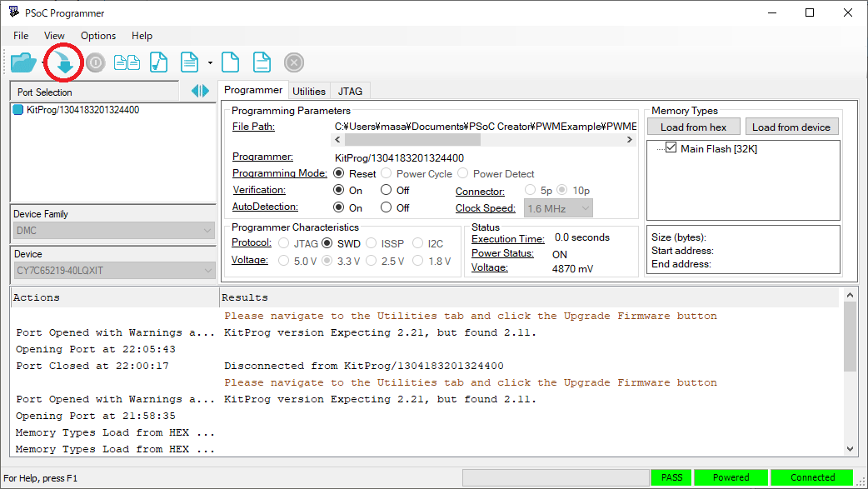Click the Program download arrow icon
Viewport: 868px width, 489px height.
pos(64,62)
